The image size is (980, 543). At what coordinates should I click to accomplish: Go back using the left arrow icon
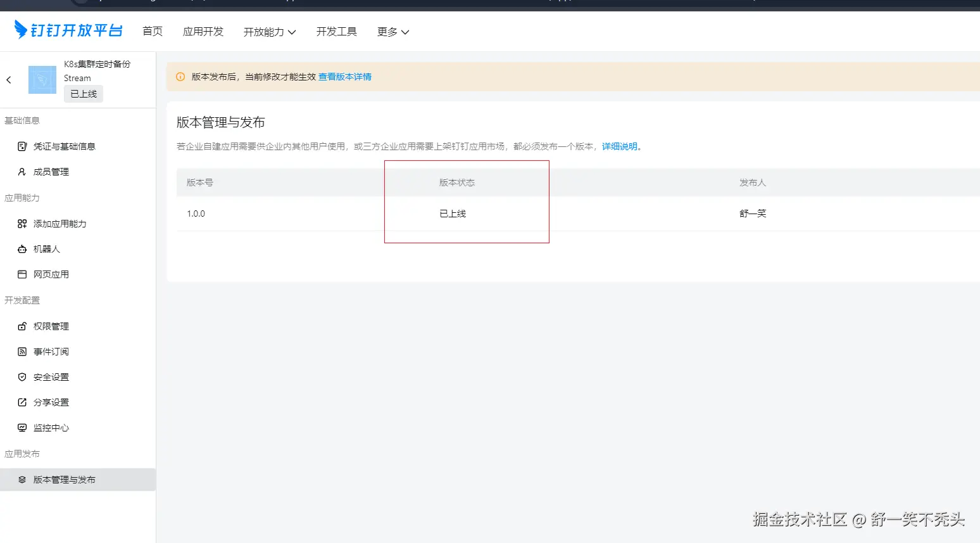click(x=9, y=80)
